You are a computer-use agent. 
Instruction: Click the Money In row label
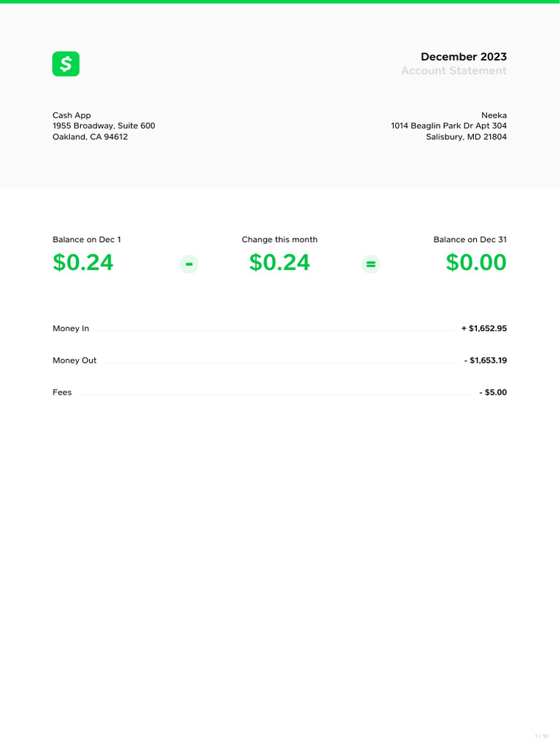point(71,329)
